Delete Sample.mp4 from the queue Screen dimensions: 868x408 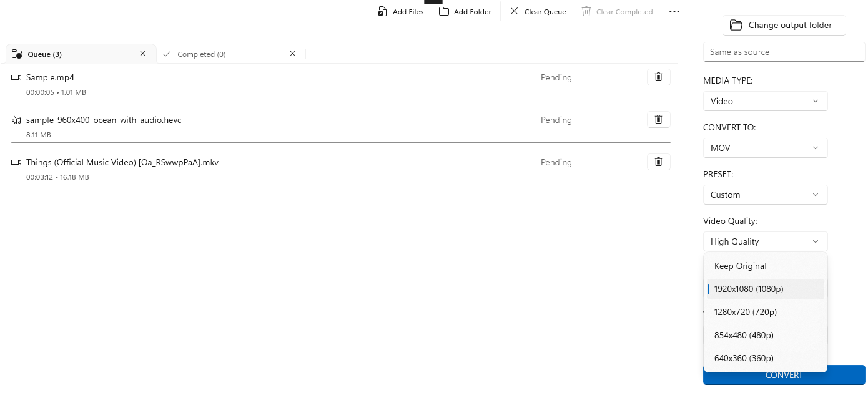[658, 77]
